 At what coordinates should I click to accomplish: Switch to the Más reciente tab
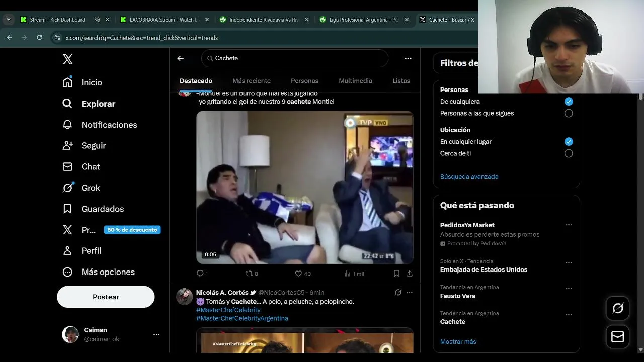[x=252, y=81]
